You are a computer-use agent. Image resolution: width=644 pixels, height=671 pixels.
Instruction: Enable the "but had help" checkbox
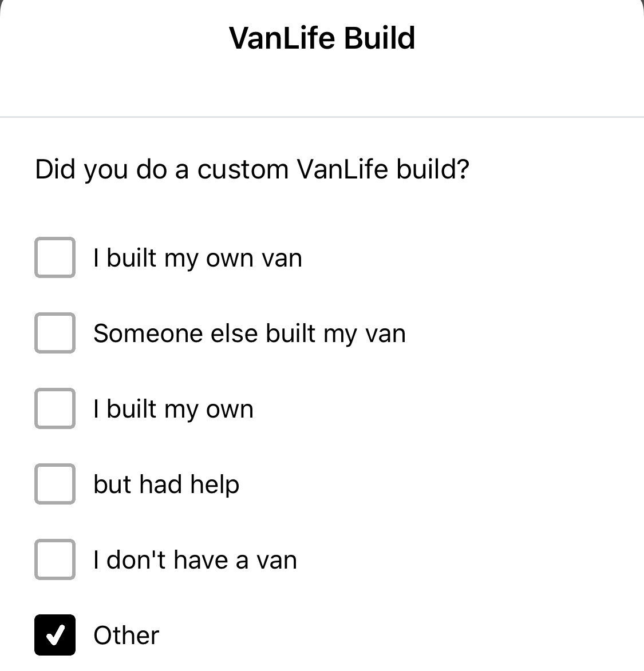pyautogui.click(x=55, y=485)
